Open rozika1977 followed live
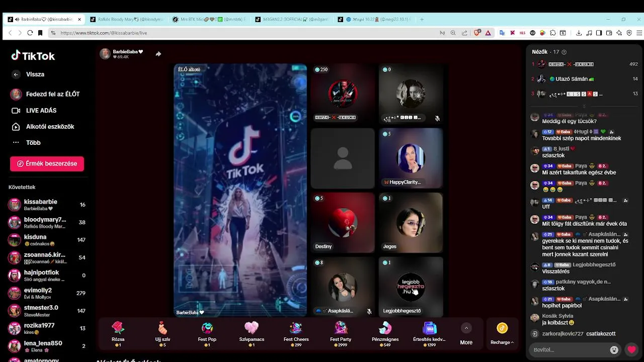 coord(47,328)
